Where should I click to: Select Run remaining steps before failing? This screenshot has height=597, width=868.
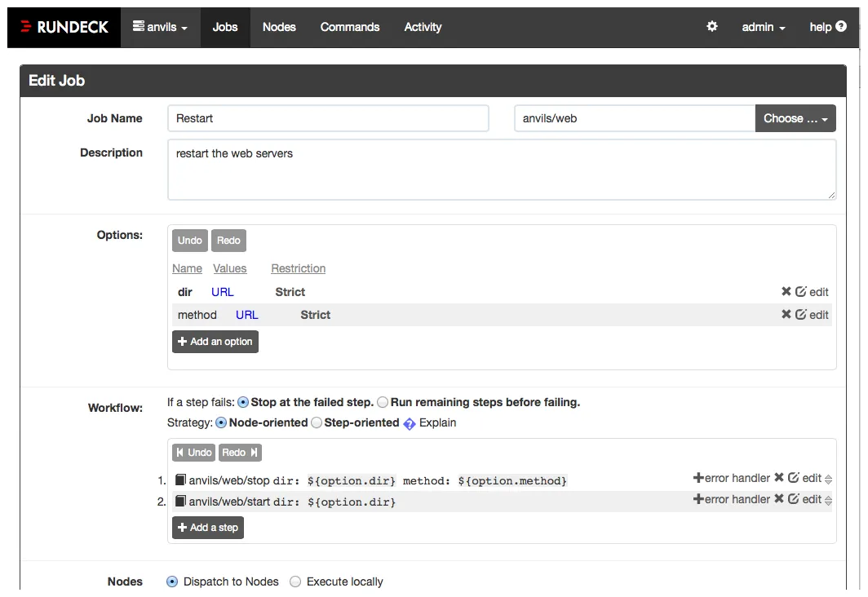[x=383, y=402]
